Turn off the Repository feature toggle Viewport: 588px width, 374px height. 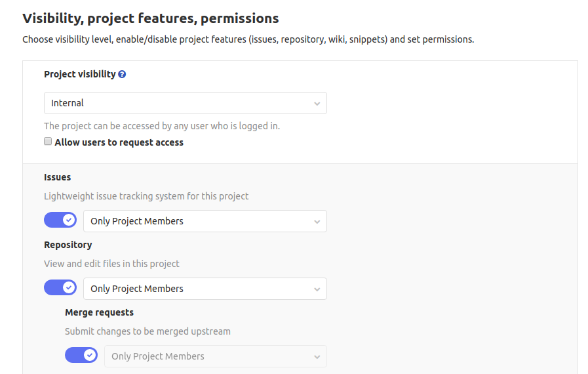60,288
